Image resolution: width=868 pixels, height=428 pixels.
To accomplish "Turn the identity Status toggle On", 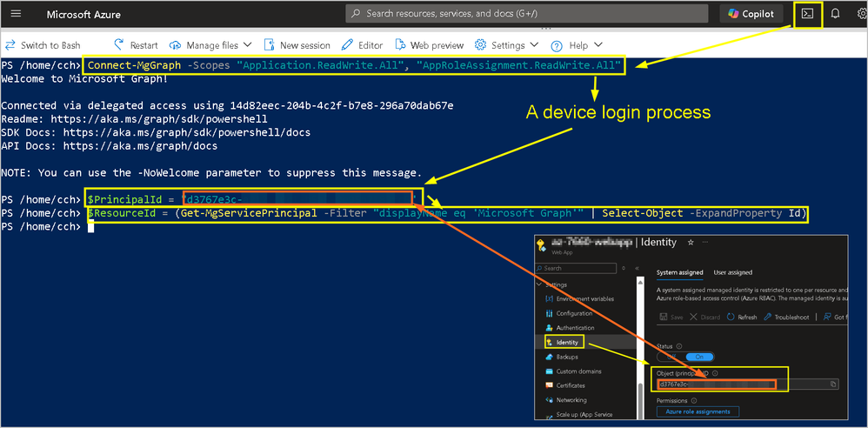I will (700, 358).
